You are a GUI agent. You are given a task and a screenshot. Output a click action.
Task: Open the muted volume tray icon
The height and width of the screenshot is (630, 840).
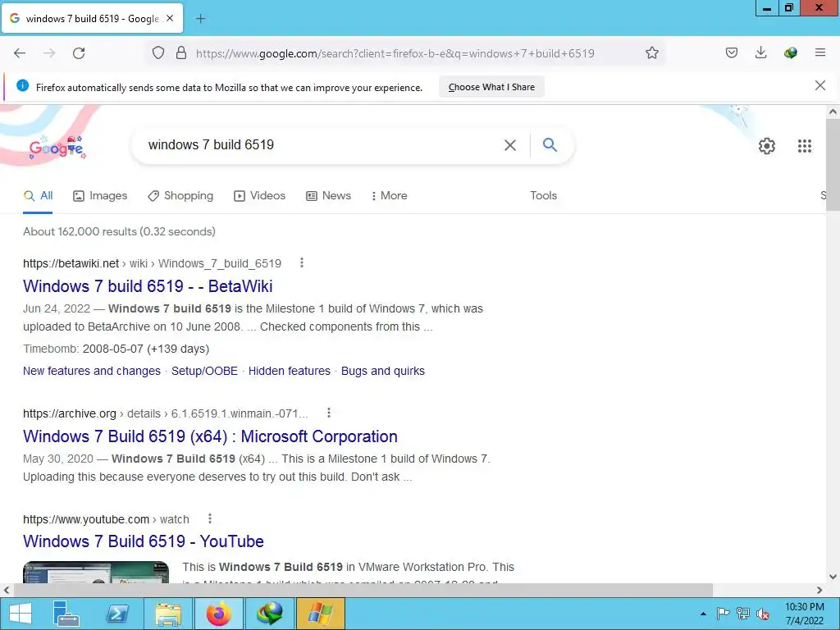pos(763,614)
